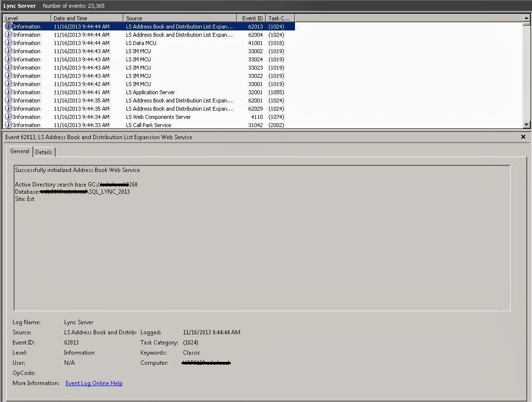Viewport: 532px width, 402px height.
Task: Click event list scrollbar up arrow
Action: pyautogui.click(x=526, y=18)
